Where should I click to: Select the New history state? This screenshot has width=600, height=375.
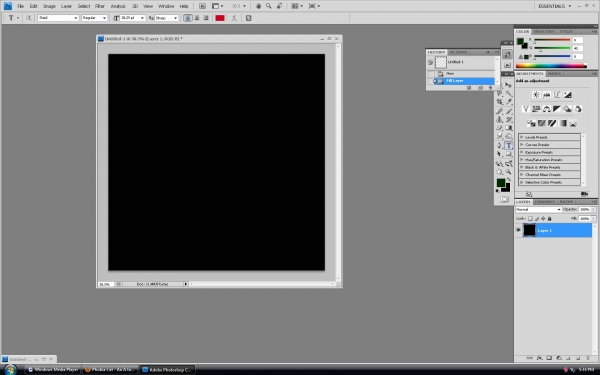point(461,73)
